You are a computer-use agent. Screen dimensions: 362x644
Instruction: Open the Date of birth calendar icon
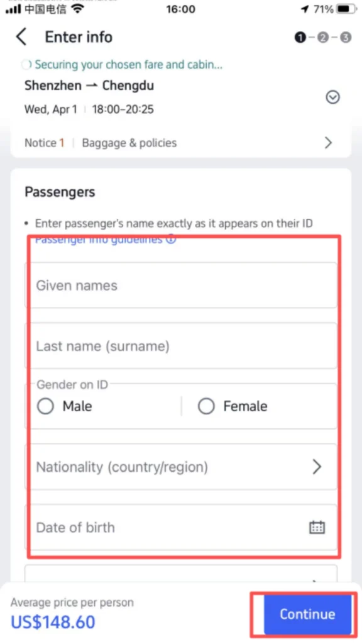point(317,528)
